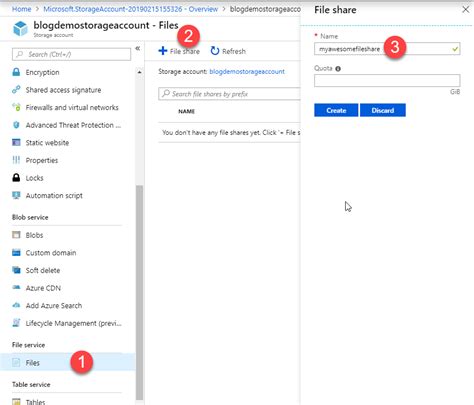The height and width of the screenshot is (405, 474).
Task: Click the Automation script icon
Action: click(x=16, y=195)
